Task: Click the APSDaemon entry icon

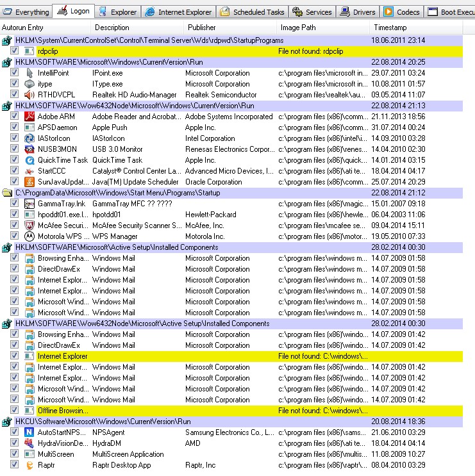Action: pos(29,127)
